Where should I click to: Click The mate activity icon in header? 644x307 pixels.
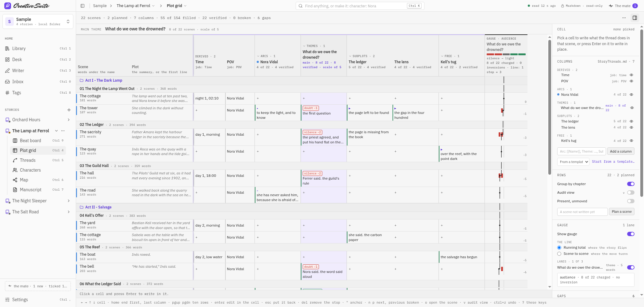point(611,6)
